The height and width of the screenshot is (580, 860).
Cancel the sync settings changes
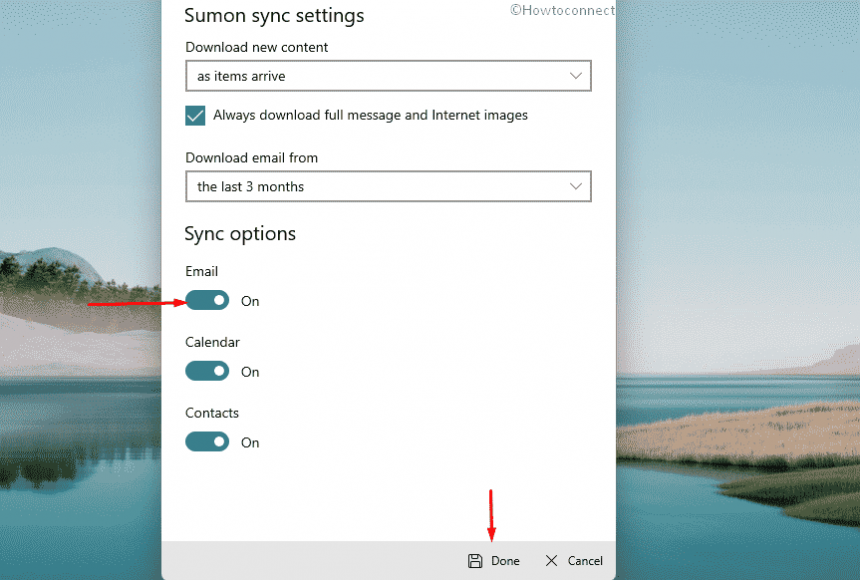[x=574, y=561]
